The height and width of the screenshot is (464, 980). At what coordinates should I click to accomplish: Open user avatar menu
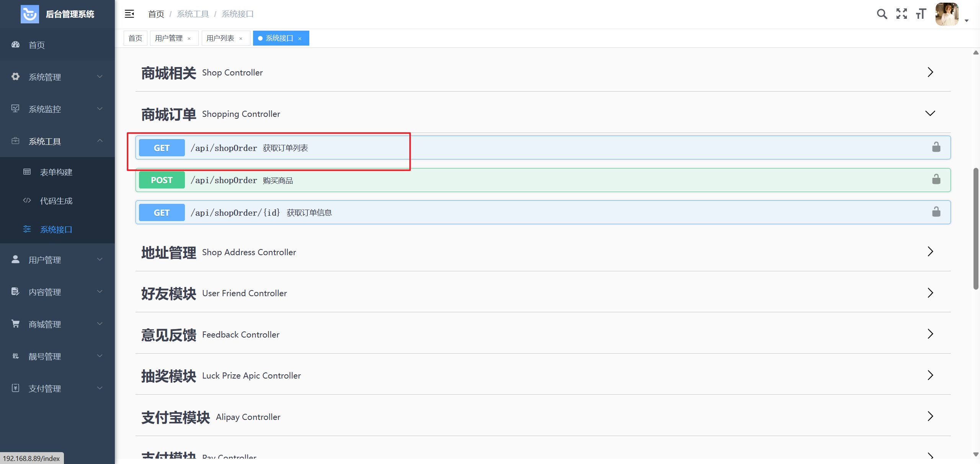pos(947,14)
